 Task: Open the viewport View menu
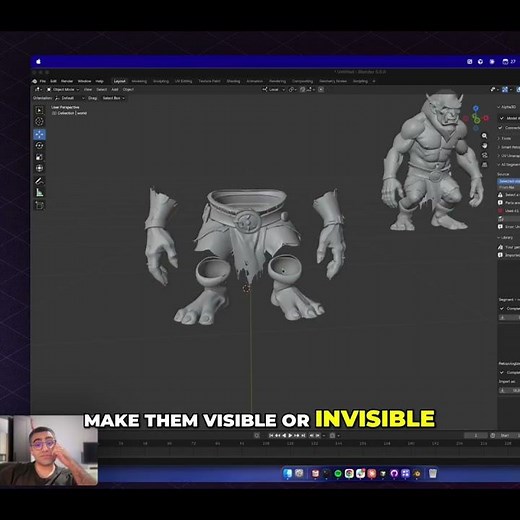(88, 89)
